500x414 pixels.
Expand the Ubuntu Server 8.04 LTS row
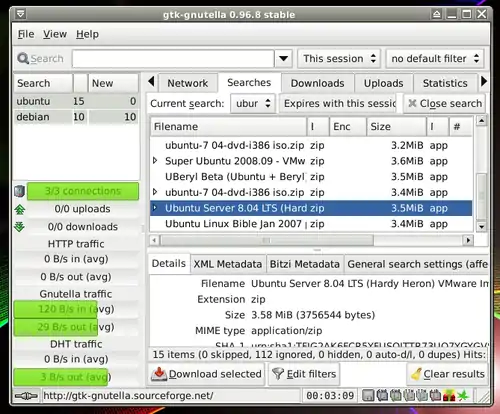[155, 208]
